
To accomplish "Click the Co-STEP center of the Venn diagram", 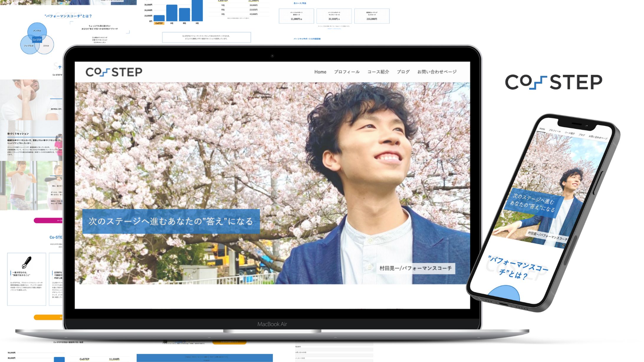I will [37, 39].
